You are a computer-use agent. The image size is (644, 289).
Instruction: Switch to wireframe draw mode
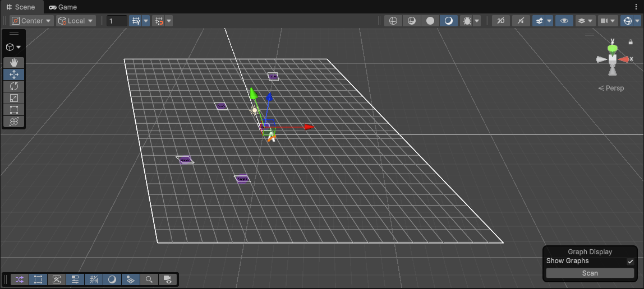coord(393,21)
